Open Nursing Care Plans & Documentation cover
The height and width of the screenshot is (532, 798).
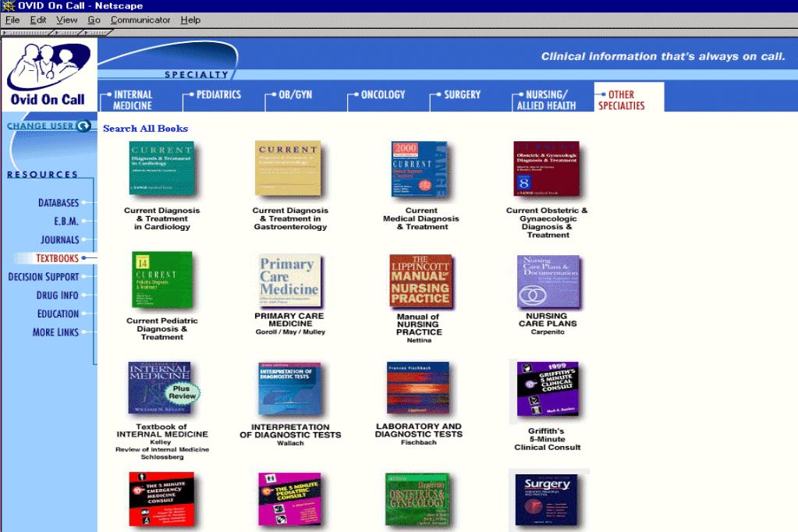tap(548, 282)
